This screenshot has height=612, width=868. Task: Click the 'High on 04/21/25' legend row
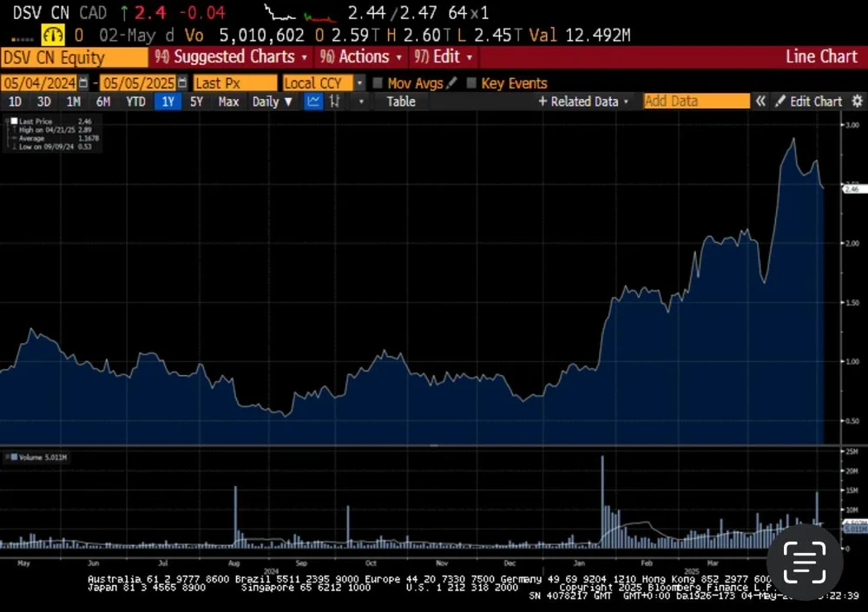pos(55,129)
